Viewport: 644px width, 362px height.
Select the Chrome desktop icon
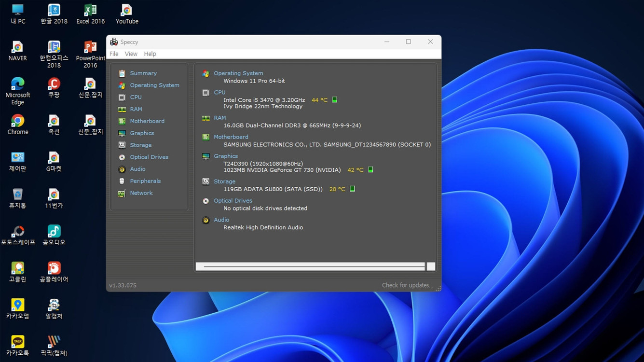tap(18, 125)
